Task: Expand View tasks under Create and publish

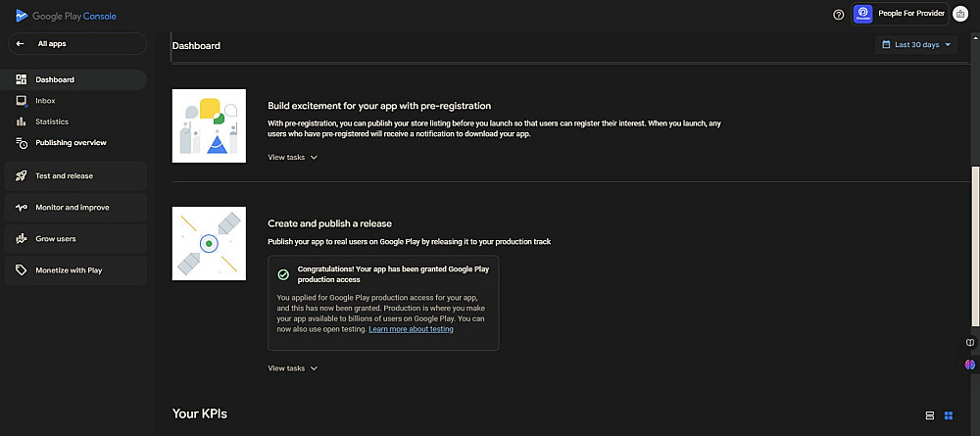Action: coord(293,368)
